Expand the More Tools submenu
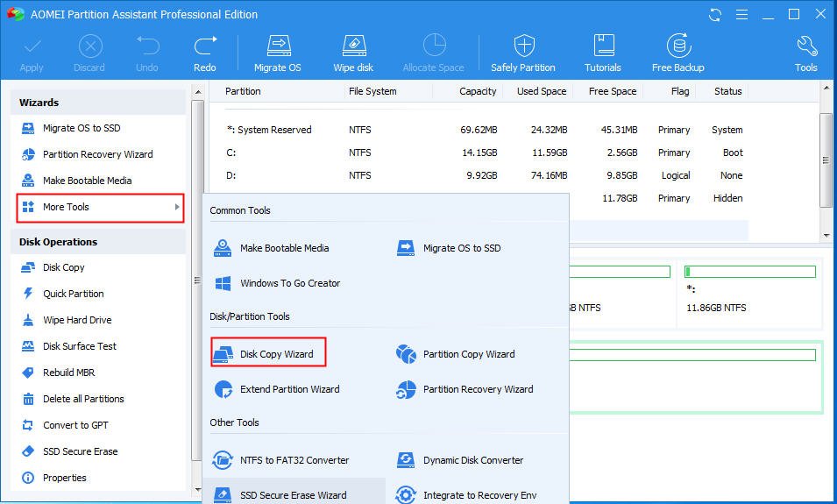Screen dimensions: 837x504 click(x=101, y=208)
